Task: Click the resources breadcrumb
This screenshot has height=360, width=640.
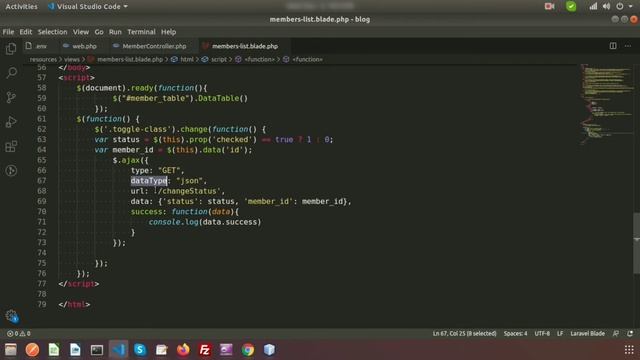Action: click(x=43, y=59)
